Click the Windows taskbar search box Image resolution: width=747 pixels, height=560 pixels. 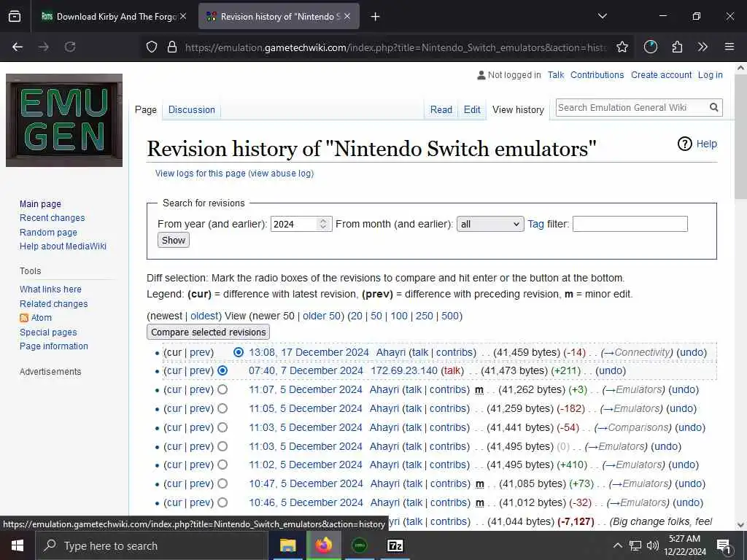click(x=152, y=545)
